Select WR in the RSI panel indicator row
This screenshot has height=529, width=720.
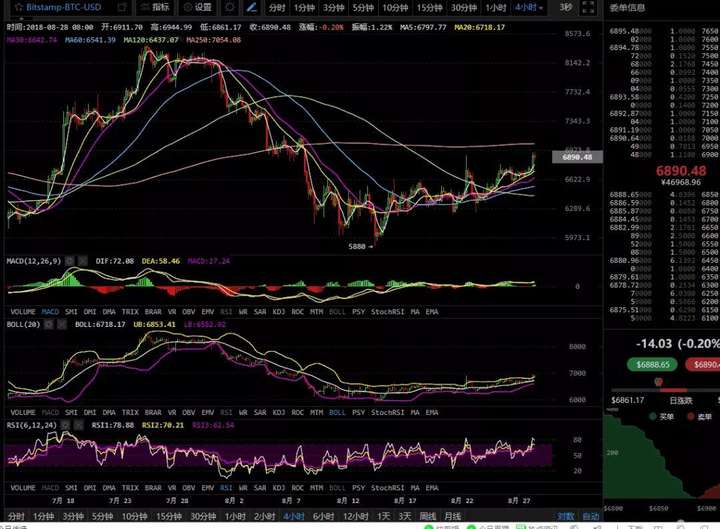[243, 488]
